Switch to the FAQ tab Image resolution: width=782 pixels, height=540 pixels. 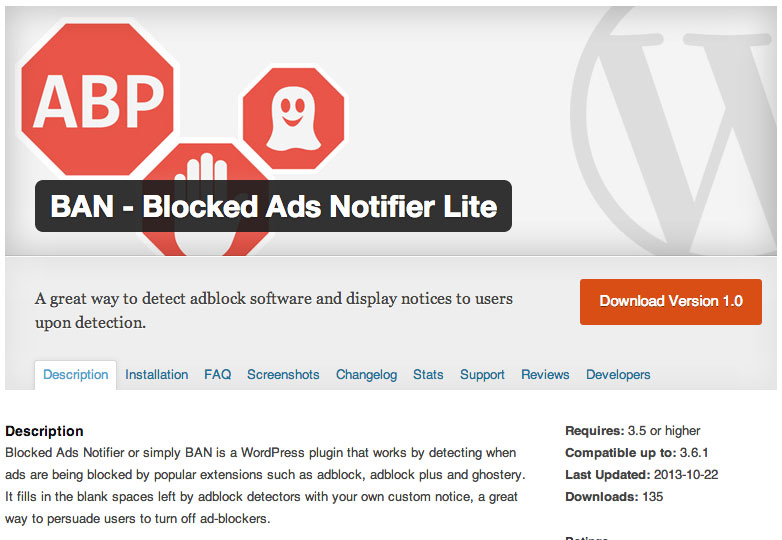coord(217,374)
